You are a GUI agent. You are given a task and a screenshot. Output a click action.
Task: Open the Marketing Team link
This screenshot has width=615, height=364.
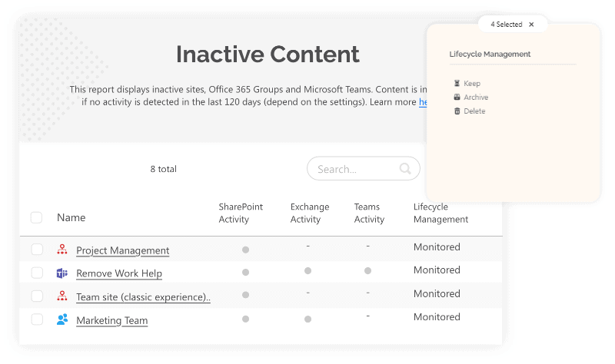(x=112, y=320)
